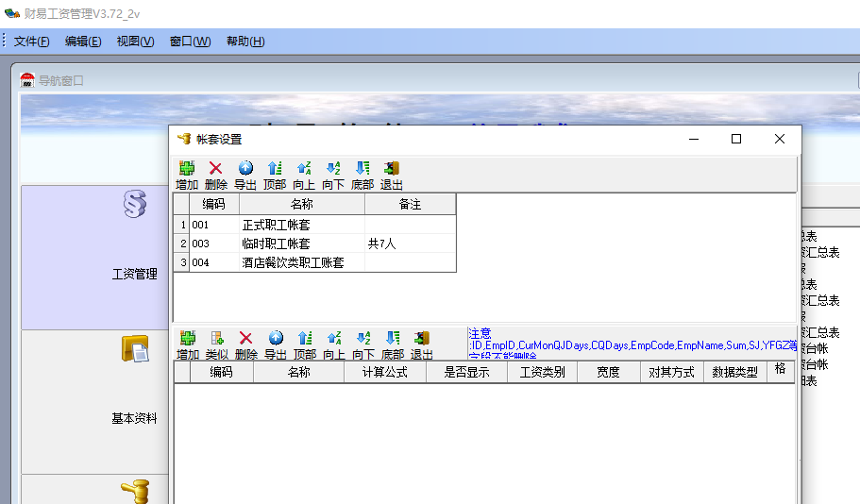Viewport: 860px width, 504px height.
Task: Click 删除 in the lower salary-items toolbar
Action: (x=246, y=345)
